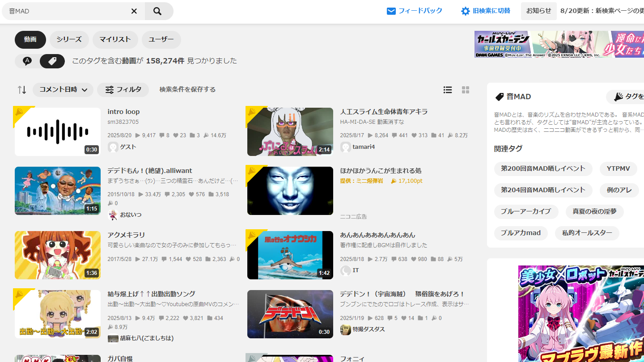
Task: Click title あんあんああああんあんあん
Action: [378, 235]
